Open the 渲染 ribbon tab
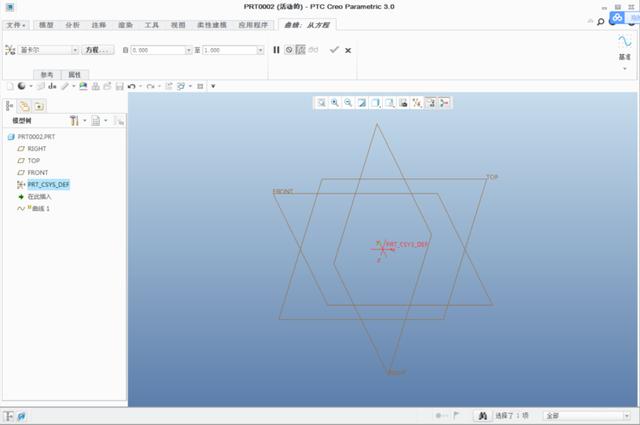Image resolution: width=640 pixels, height=425 pixels. tap(125, 25)
